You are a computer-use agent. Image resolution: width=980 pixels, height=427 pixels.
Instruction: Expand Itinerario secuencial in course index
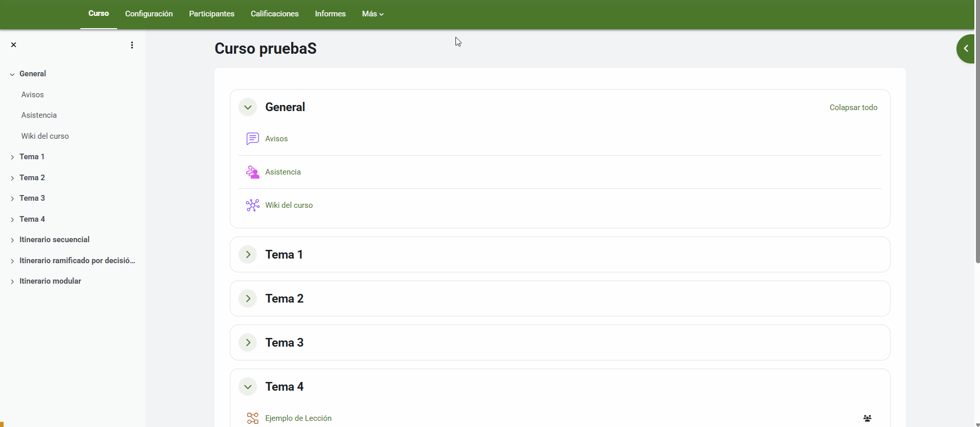pyautogui.click(x=12, y=240)
